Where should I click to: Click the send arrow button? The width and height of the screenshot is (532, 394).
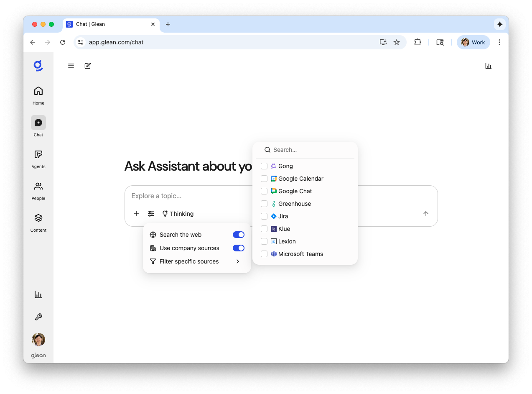[x=426, y=214]
